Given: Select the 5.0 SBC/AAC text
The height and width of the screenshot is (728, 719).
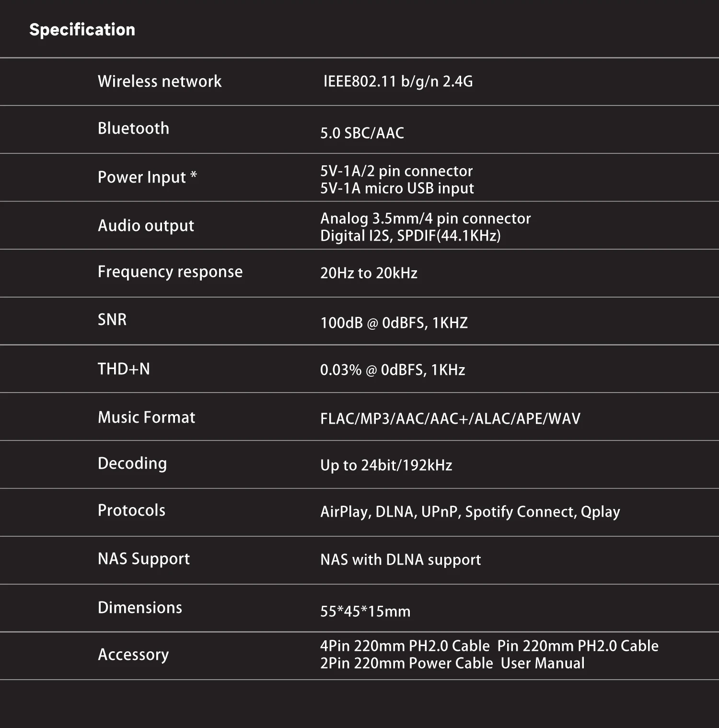Looking at the screenshot, I should click(362, 133).
